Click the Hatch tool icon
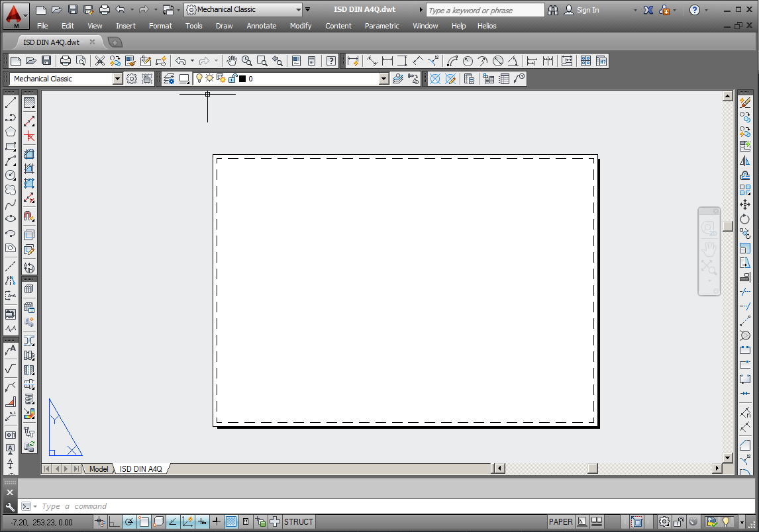Viewport: 759px width, 532px height. [x=29, y=103]
